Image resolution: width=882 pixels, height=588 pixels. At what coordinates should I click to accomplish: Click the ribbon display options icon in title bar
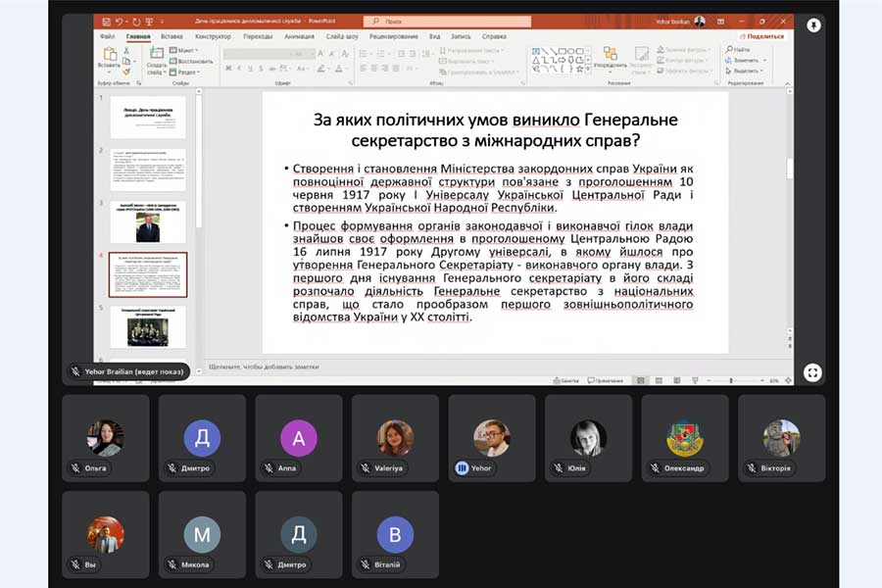[720, 22]
